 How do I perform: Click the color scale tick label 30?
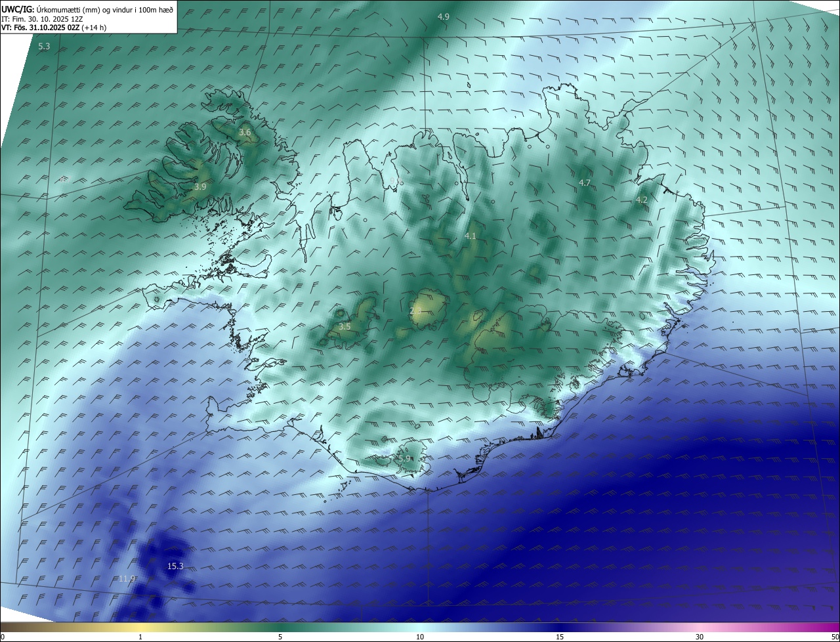[700, 637]
